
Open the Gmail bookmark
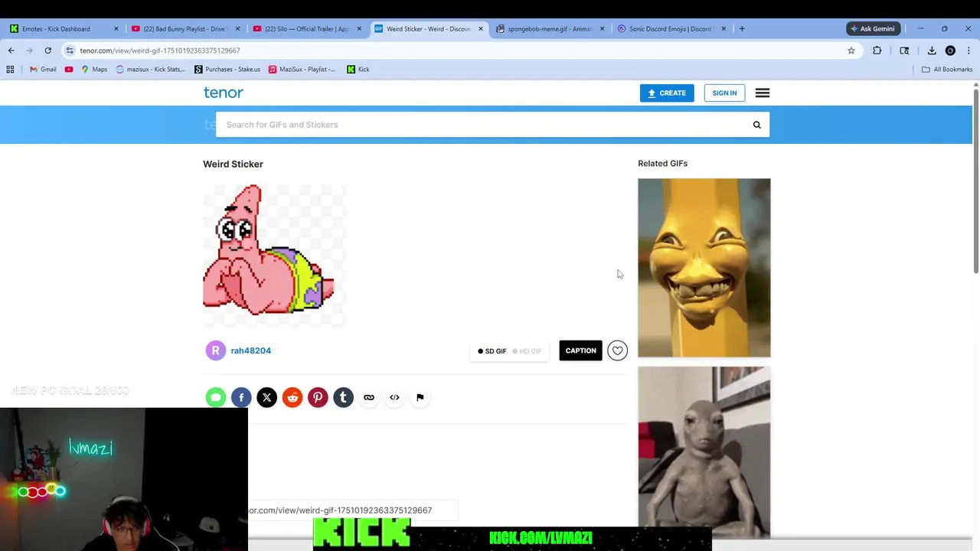tap(43, 69)
